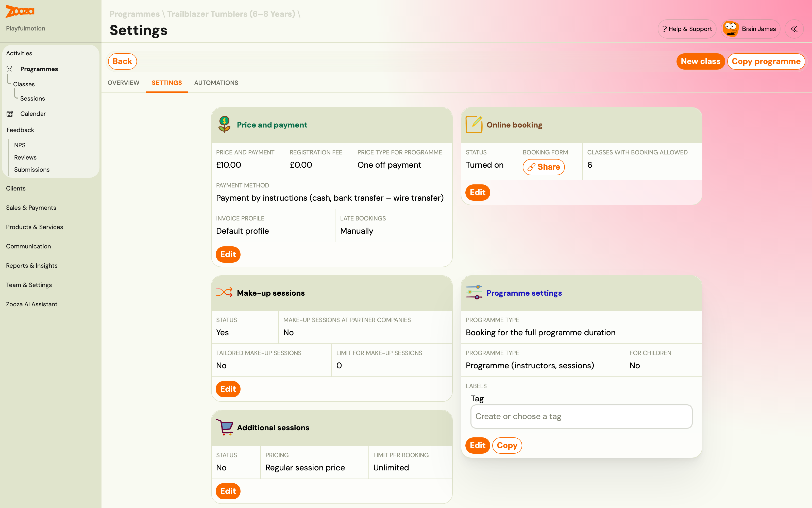Open Submissions under Feedback
Image resolution: width=812 pixels, height=508 pixels.
[x=32, y=170]
